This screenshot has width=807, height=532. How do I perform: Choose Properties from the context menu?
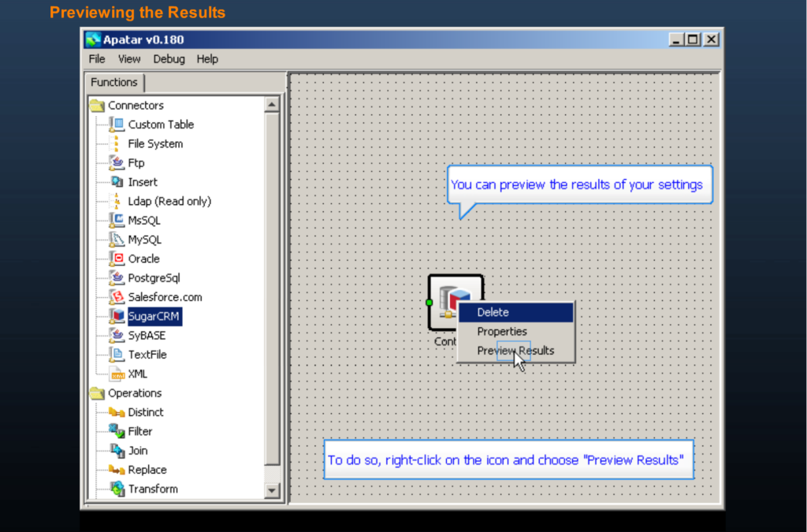pyautogui.click(x=515, y=331)
